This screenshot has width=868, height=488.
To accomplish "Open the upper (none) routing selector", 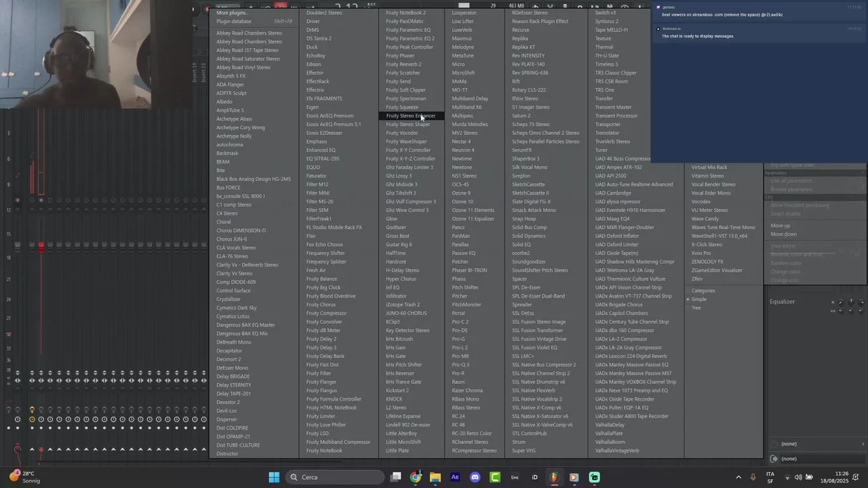I will tap(818, 444).
